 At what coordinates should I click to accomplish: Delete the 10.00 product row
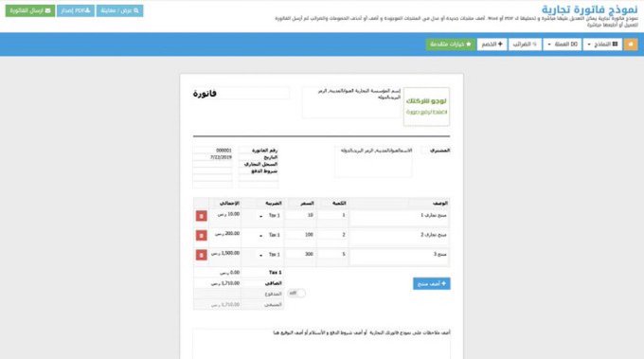(201, 216)
